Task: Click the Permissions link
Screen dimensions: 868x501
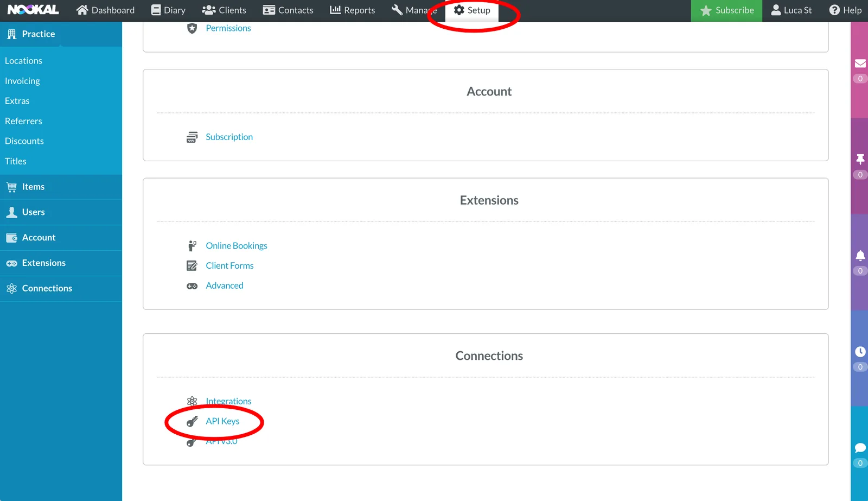Action: coord(228,28)
